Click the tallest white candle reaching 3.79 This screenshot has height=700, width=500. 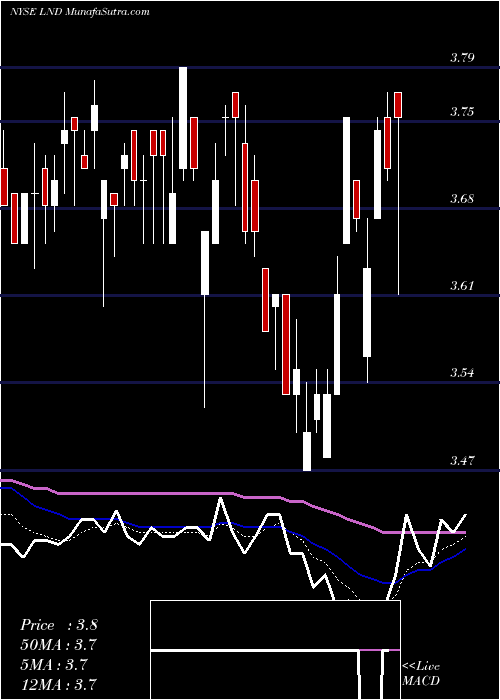coord(183,118)
